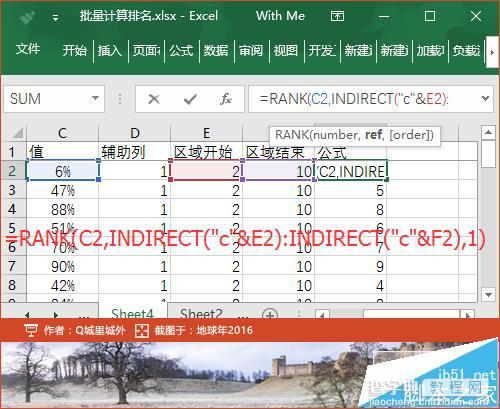This screenshot has height=409, width=500.
Task: Open Insert Function fx dialog
Action: [x=226, y=99]
